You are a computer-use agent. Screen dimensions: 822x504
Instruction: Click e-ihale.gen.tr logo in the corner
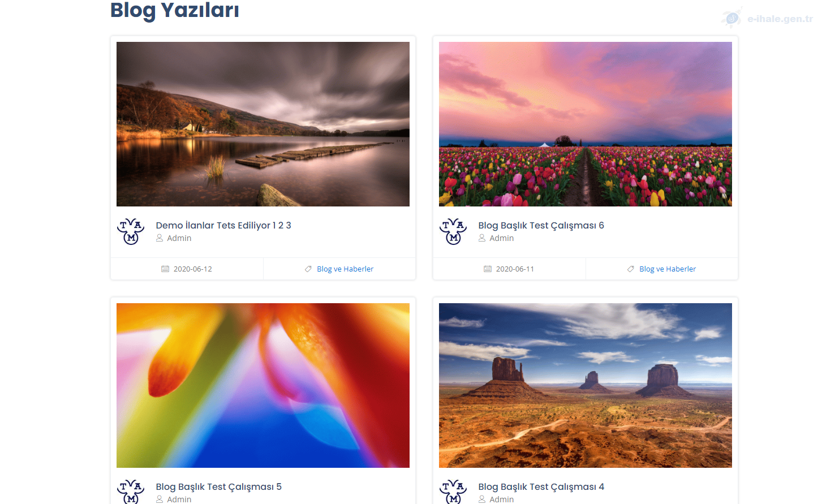pyautogui.click(x=767, y=18)
